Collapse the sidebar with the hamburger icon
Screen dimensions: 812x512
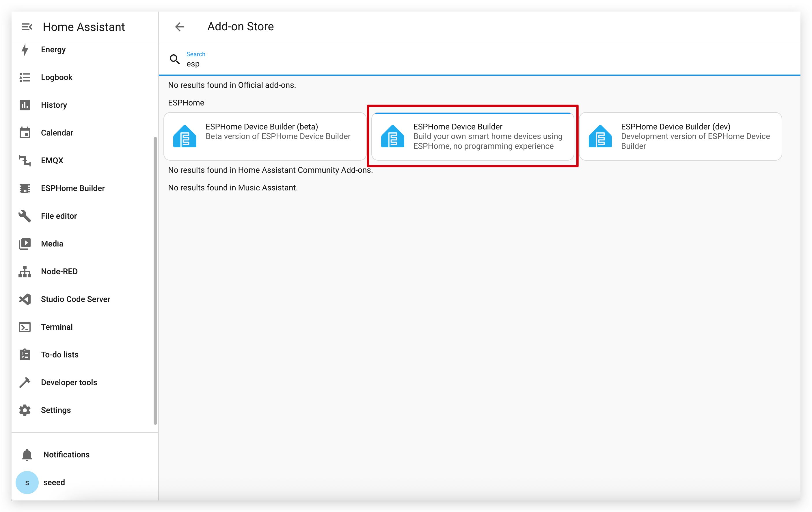tap(27, 27)
